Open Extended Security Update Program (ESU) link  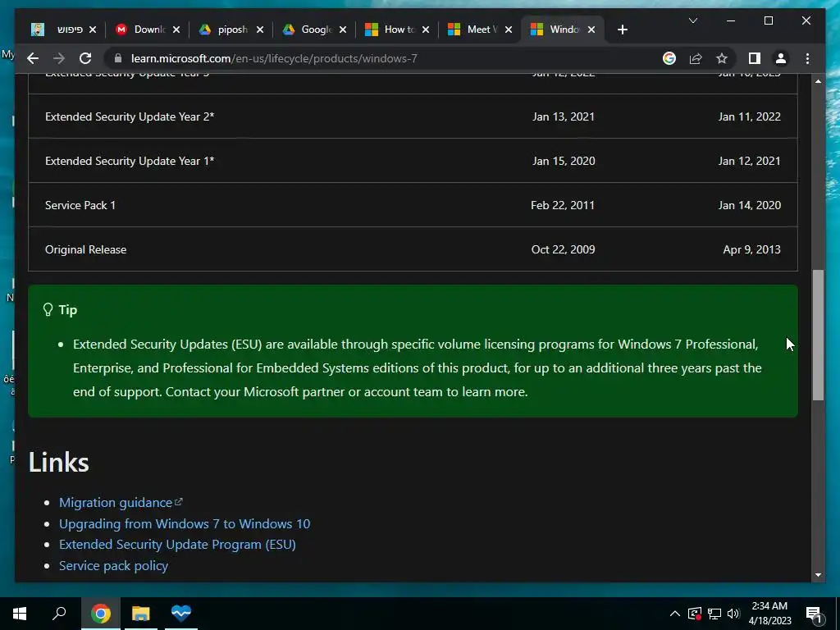pyautogui.click(x=177, y=545)
